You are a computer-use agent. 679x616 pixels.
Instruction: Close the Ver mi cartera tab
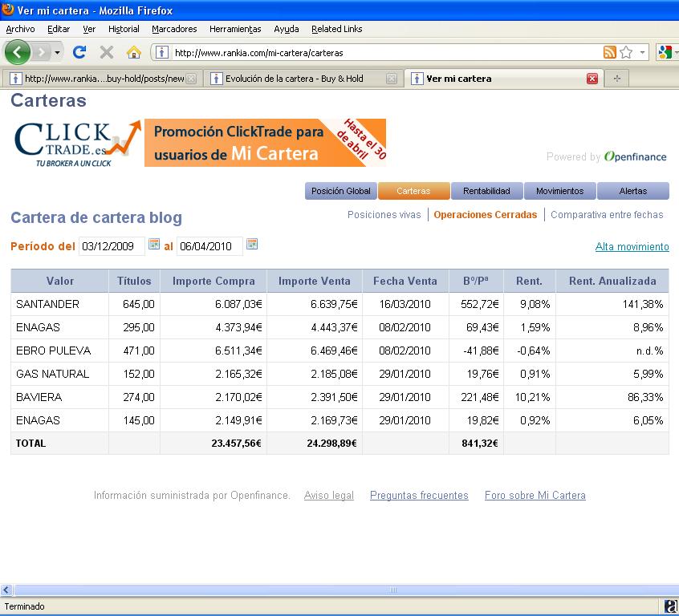point(592,79)
